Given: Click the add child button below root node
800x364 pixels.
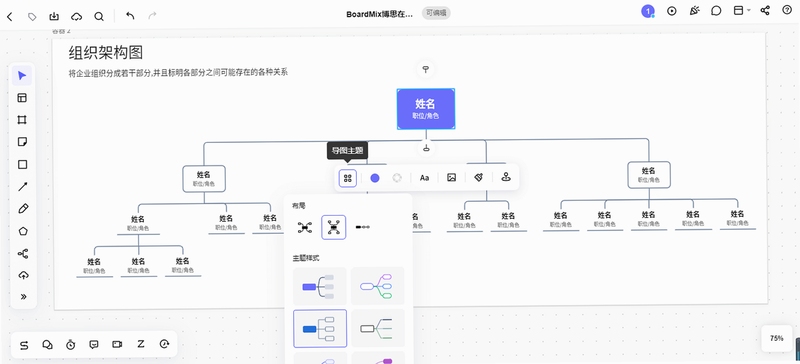Looking at the screenshot, I should (426, 148).
